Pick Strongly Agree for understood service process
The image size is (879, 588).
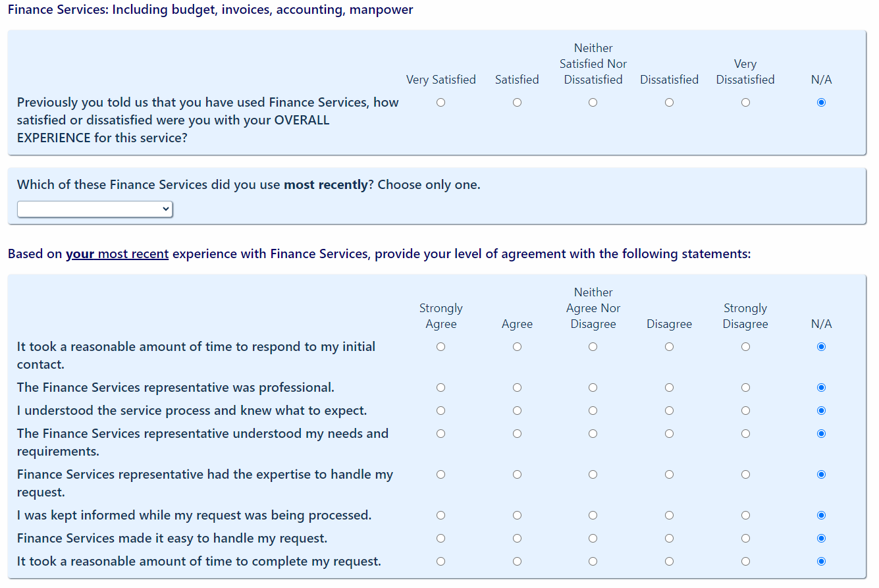click(440, 411)
